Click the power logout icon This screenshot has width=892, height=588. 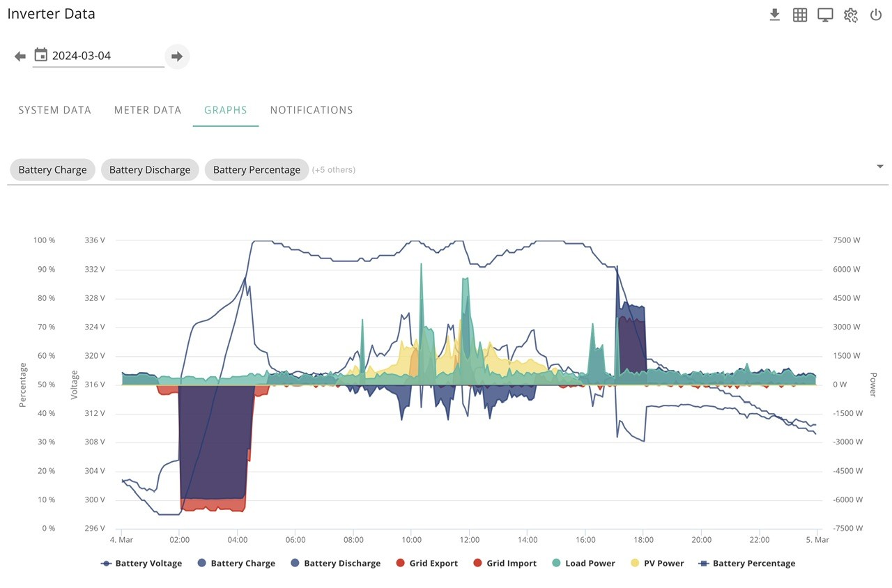coord(876,15)
